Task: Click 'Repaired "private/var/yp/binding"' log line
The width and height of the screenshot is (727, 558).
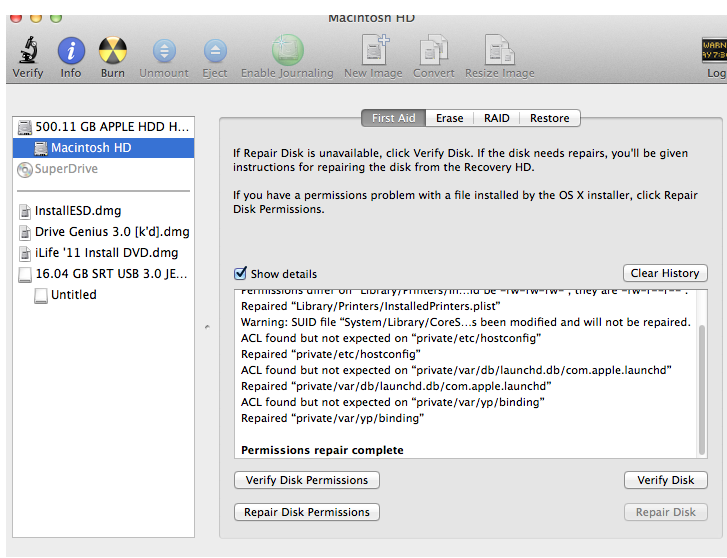Action: click(x=332, y=418)
